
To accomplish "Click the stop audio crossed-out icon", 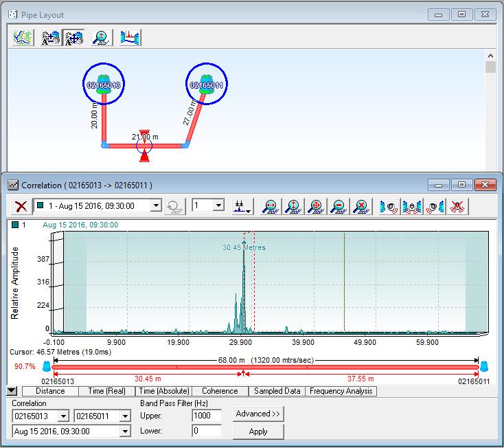I will click(x=457, y=206).
